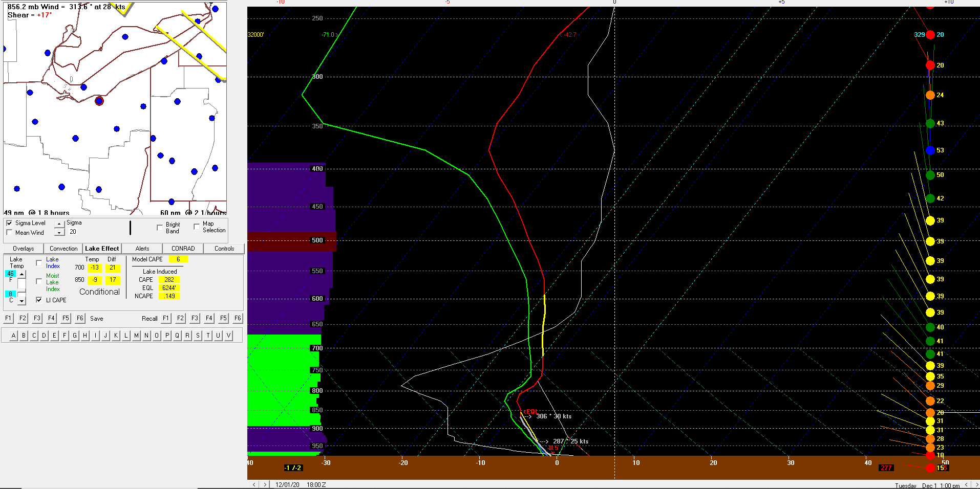
Task: Click the Controls tab button
Action: pyautogui.click(x=224, y=249)
